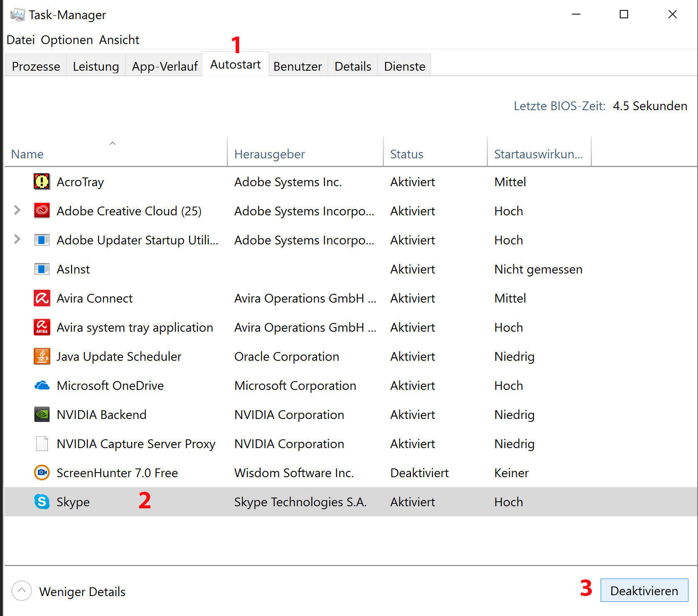Image resolution: width=698 pixels, height=616 pixels.
Task: Switch to the Leistung tab
Action: point(96,67)
